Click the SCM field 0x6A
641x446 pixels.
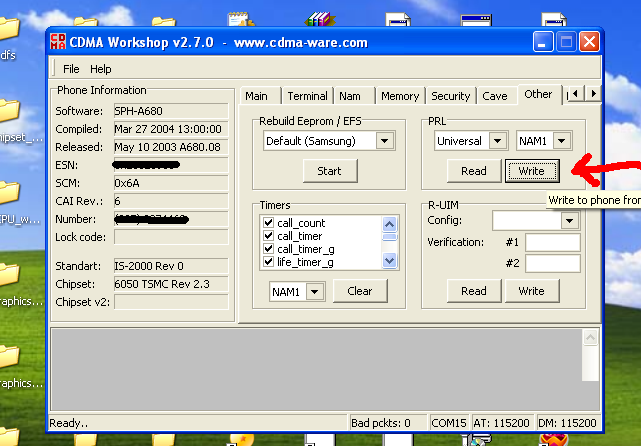[x=171, y=183]
